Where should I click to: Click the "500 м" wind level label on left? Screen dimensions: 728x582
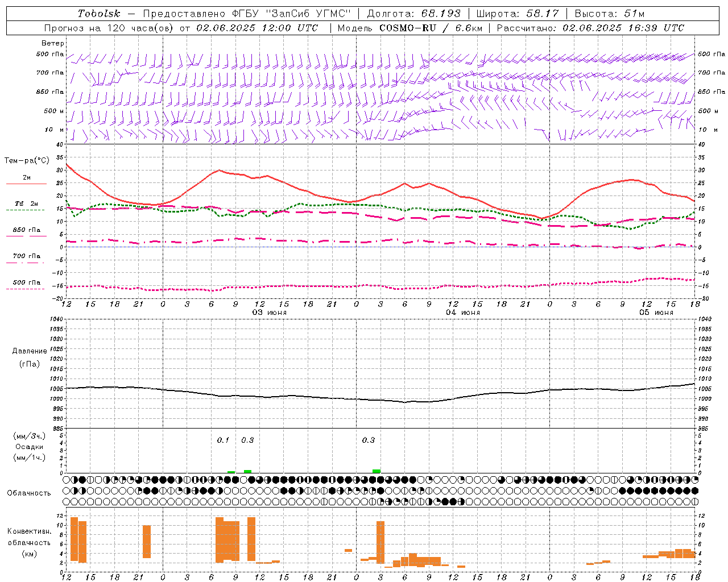54,111
